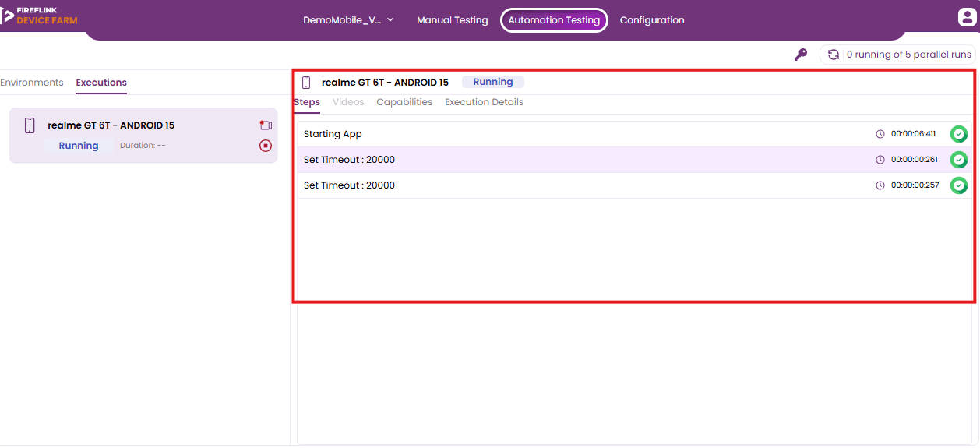Open the Capabilities tab
Screen dimensions: 980x448
pyautogui.click(x=404, y=102)
